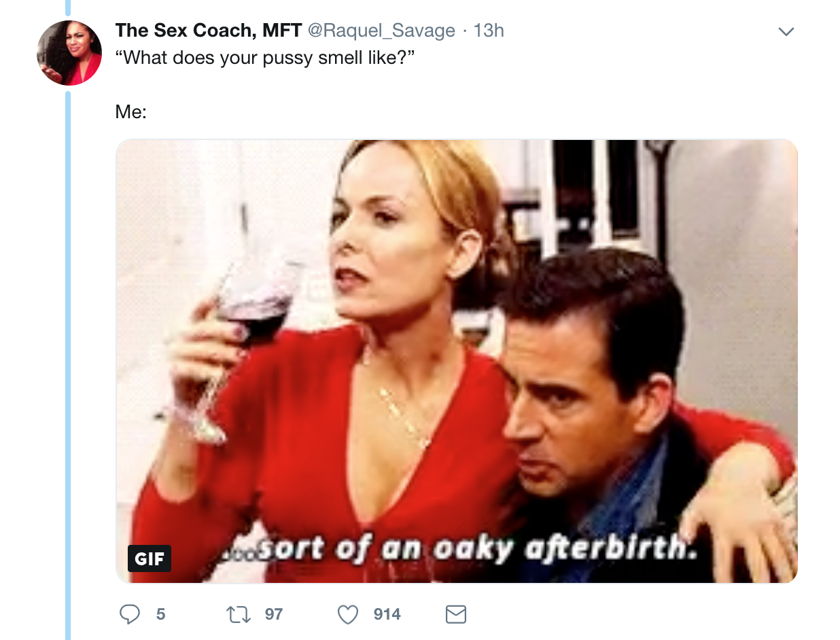
Task: Share the tweet via the envelope icon
Action: [x=456, y=614]
